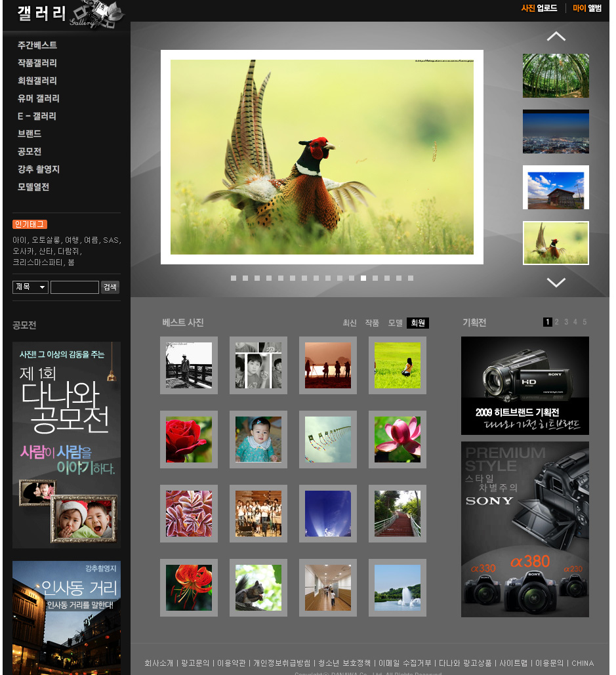Switch to the 모델 tab
The image size is (616, 675).
pos(395,323)
